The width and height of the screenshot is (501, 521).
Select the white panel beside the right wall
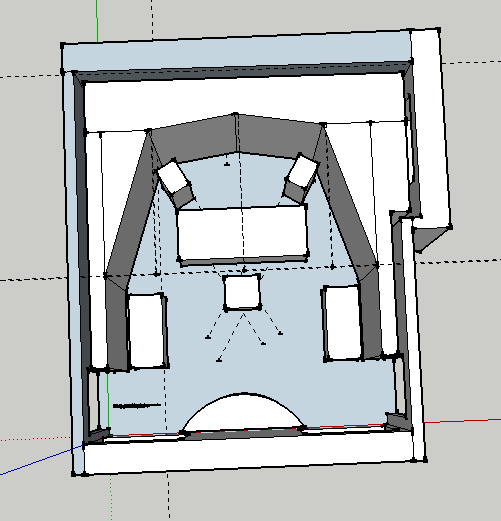[343, 322]
